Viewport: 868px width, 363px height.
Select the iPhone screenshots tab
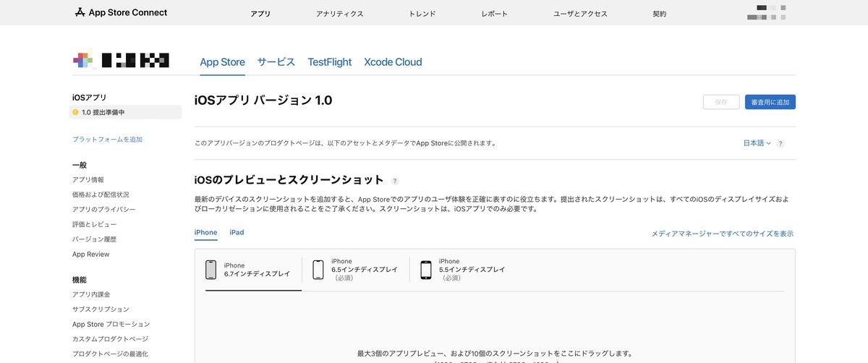pos(206,232)
